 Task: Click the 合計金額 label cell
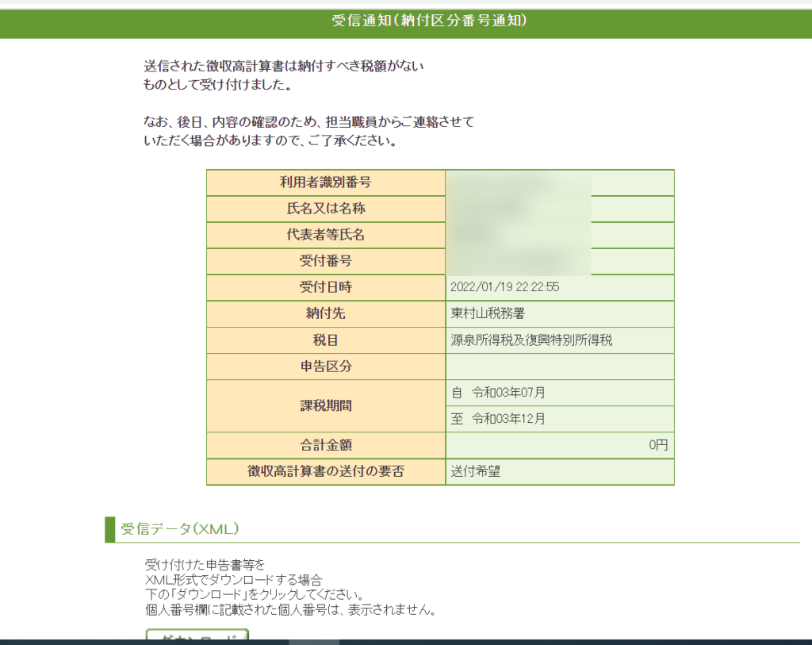(325, 445)
